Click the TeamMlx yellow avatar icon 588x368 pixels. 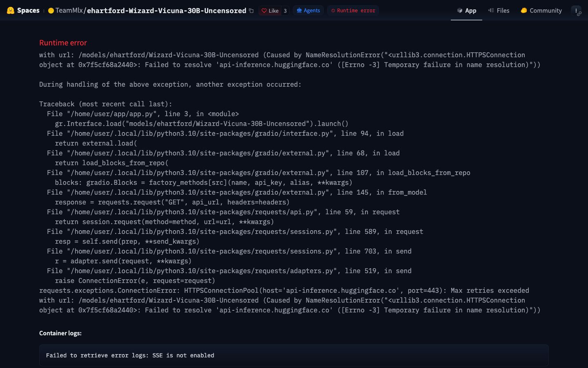(x=51, y=11)
